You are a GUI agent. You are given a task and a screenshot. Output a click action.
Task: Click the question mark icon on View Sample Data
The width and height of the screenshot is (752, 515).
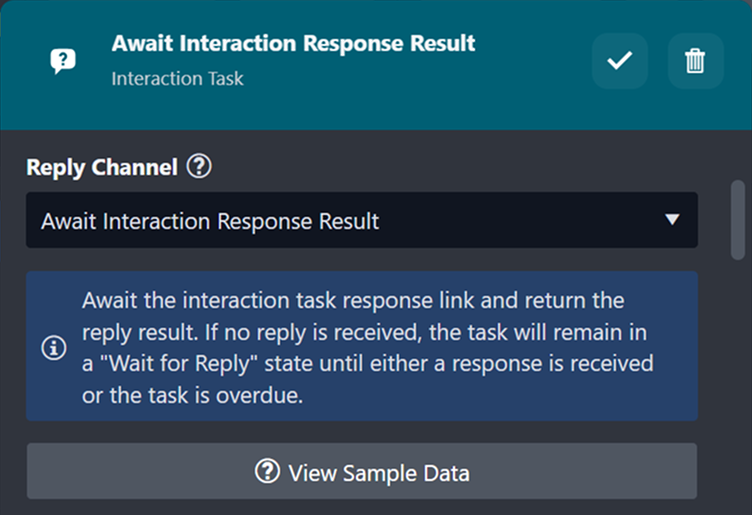[x=267, y=472]
